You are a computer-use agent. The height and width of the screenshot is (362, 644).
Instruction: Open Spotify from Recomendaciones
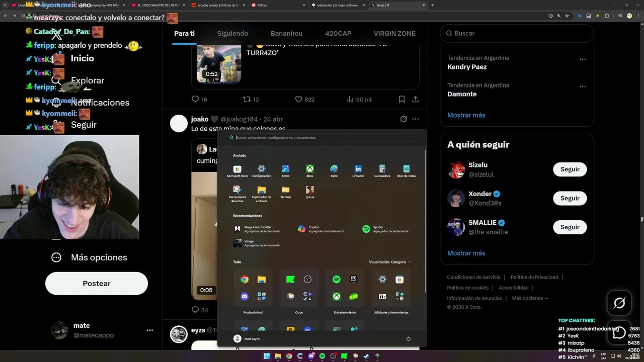386,229
